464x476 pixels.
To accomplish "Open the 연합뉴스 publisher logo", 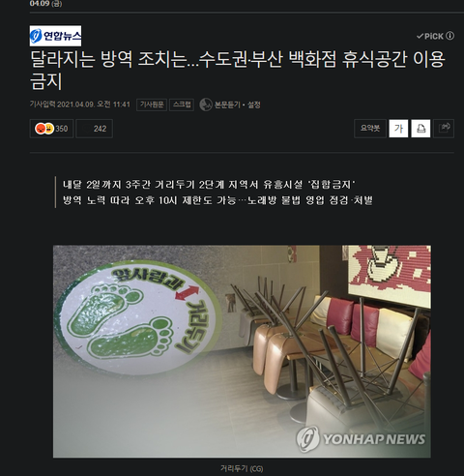I will (55, 36).
